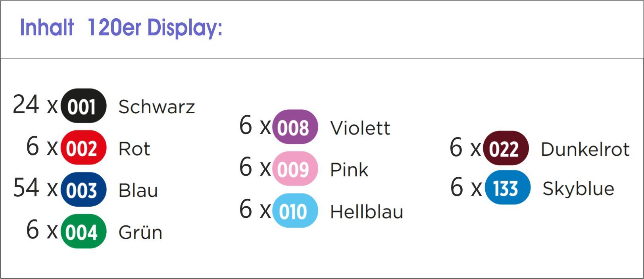Viewport: 644px width, 279px height.
Task: Click the Skyblue color label
Action: tap(578, 188)
